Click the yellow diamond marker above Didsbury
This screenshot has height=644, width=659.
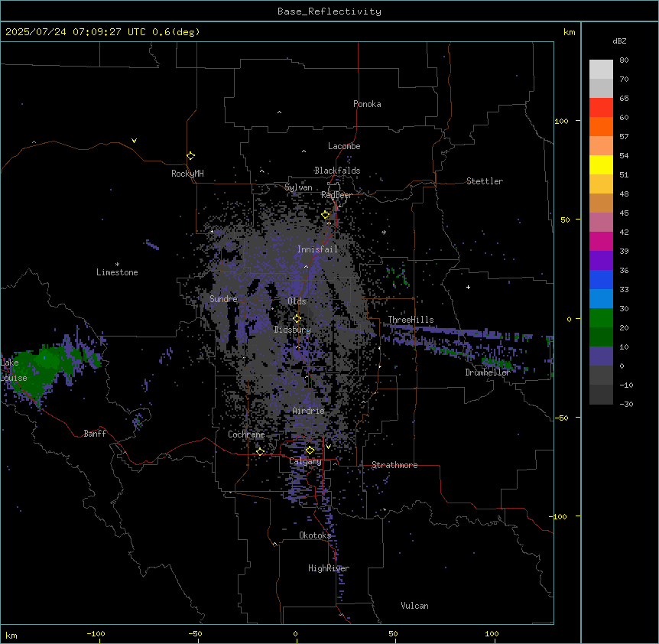[x=297, y=319]
